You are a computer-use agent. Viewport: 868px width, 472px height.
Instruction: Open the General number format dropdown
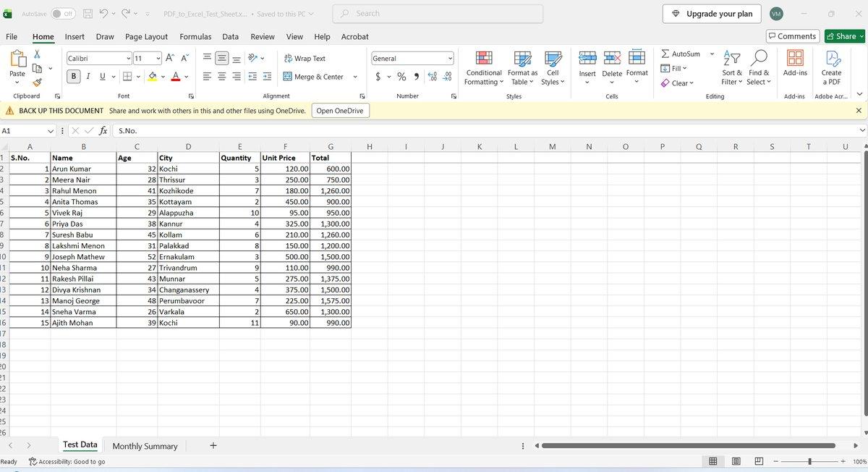pyautogui.click(x=450, y=59)
